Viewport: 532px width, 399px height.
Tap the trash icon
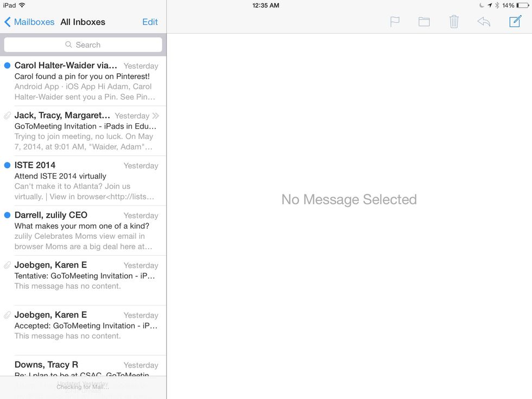pyautogui.click(x=454, y=22)
